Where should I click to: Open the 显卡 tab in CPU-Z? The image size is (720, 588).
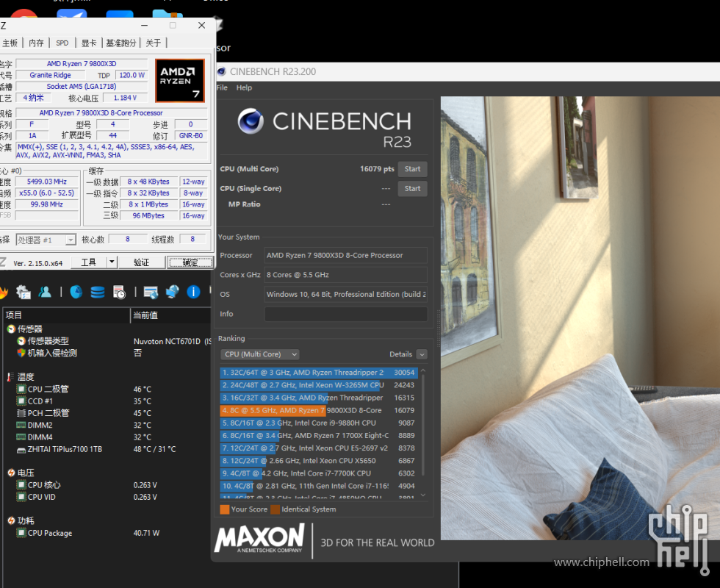89,43
